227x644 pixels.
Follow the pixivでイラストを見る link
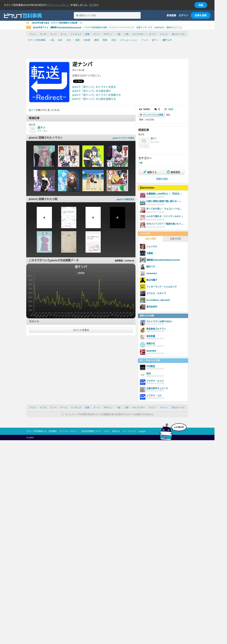tap(123, 138)
